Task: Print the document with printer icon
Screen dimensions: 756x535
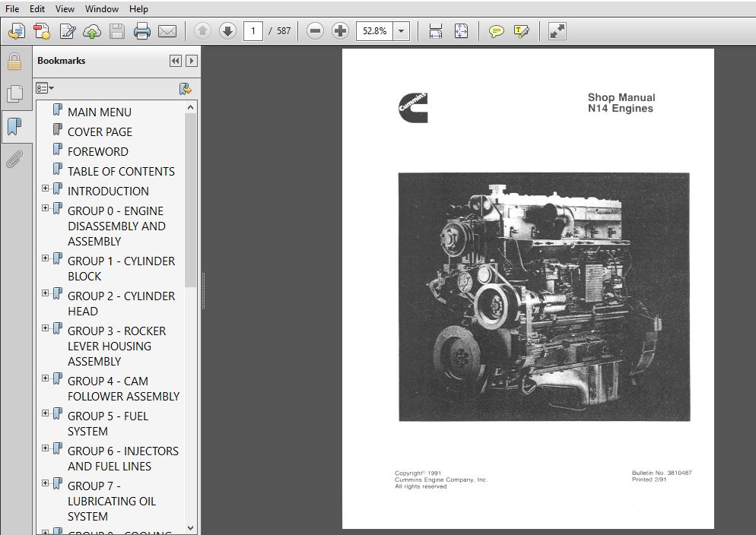Action: pyautogui.click(x=141, y=31)
